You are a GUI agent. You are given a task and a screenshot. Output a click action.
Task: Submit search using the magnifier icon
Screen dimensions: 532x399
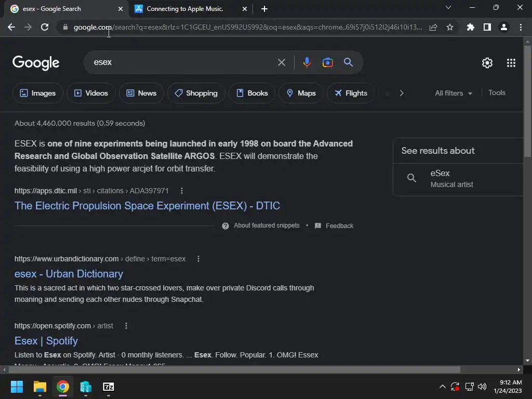point(348,62)
